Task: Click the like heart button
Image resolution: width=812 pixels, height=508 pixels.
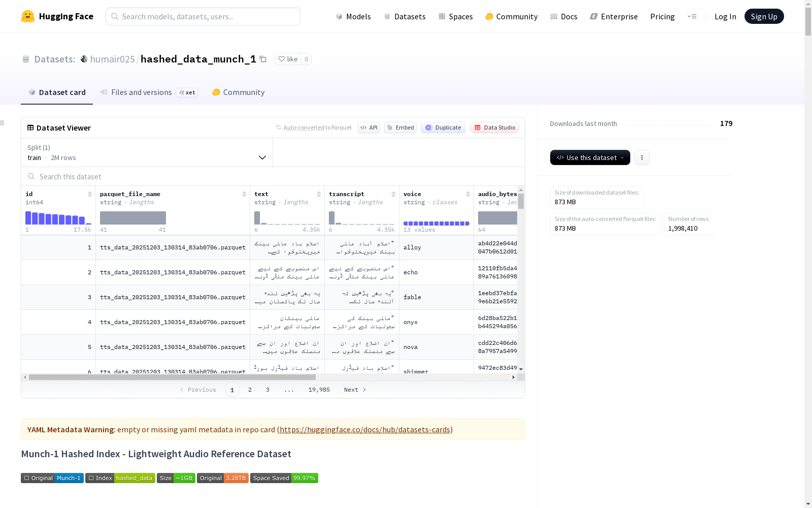Action: pyautogui.click(x=288, y=59)
